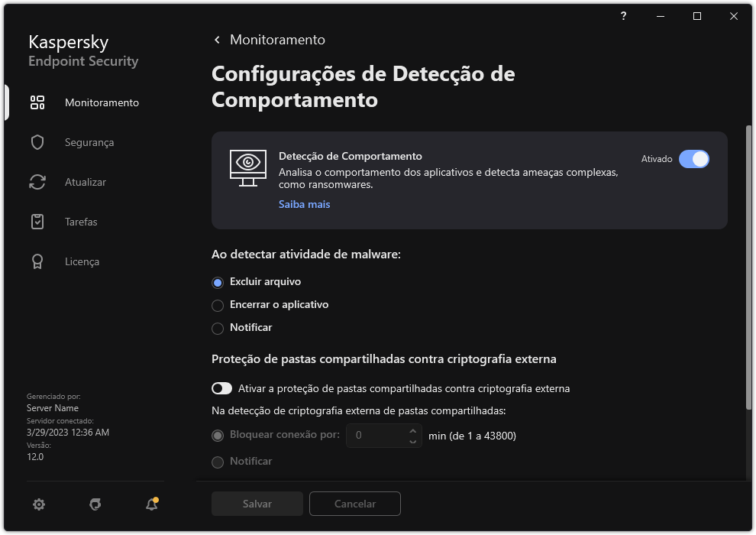Open the support icon at the bottom
Screen dimensions: 756x535
click(95, 504)
